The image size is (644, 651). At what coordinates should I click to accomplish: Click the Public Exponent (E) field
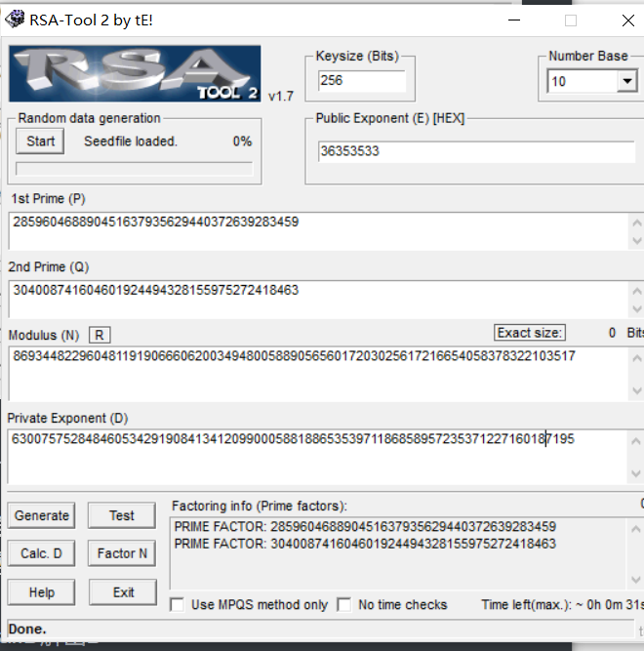471,152
